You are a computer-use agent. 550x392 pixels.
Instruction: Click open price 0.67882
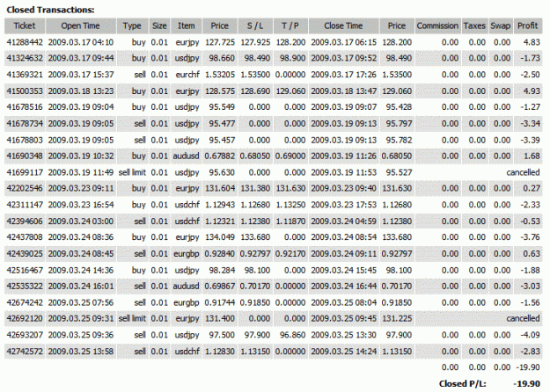(x=220, y=156)
